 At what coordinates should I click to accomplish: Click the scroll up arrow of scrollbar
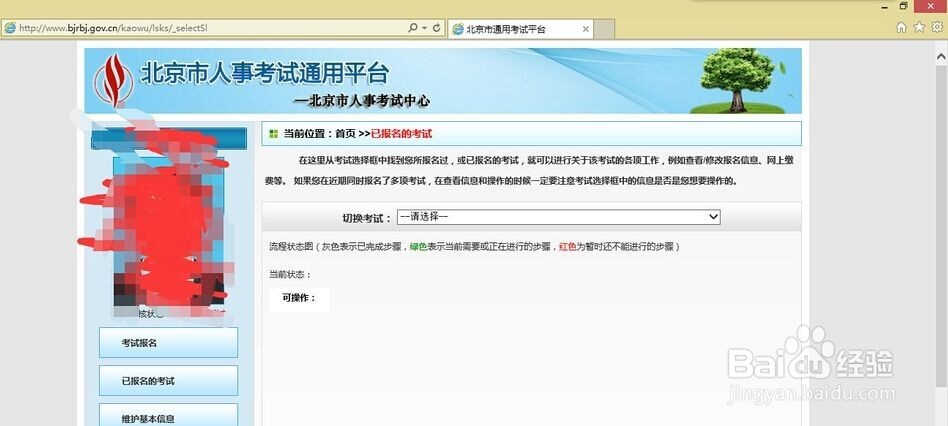click(x=941, y=55)
